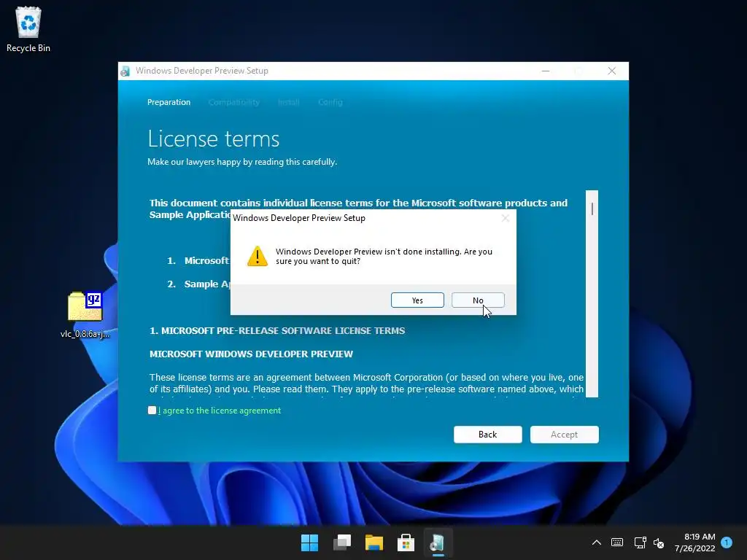Click the license agreement label text
747x560 pixels.
point(220,411)
